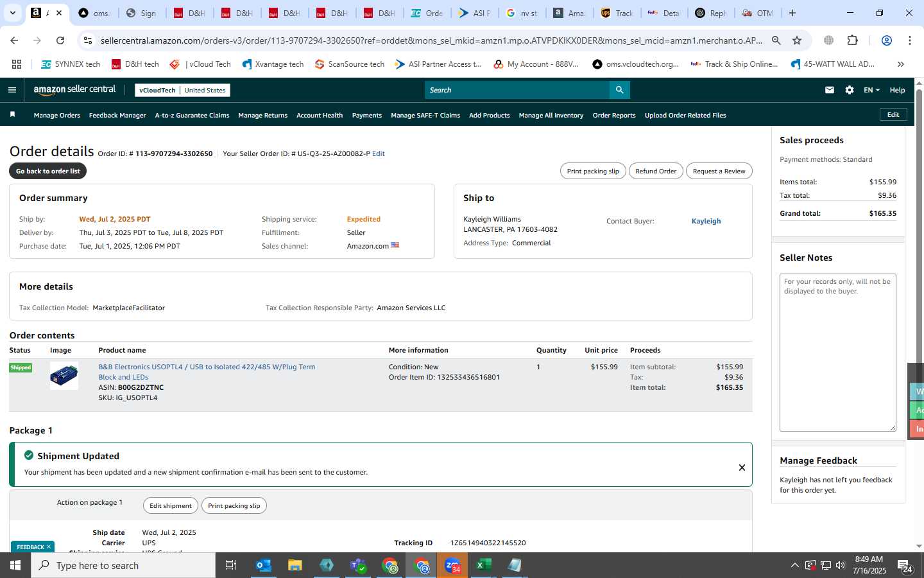This screenshot has height=578, width=924.
Task: Open the B&B Electronics USOPTL4 product link
Action: 207,372
